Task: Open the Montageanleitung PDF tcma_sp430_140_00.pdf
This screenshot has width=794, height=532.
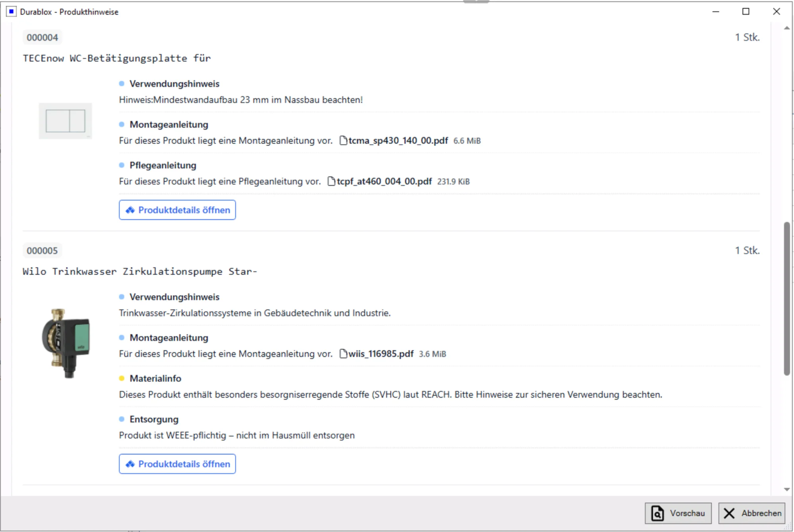Action: [397, 141]
